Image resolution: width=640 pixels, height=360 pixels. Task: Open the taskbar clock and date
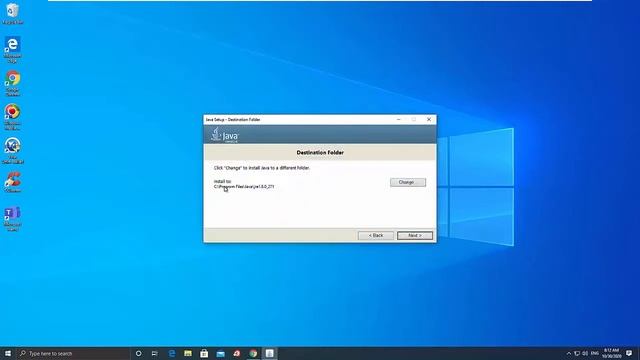point(611,353)
